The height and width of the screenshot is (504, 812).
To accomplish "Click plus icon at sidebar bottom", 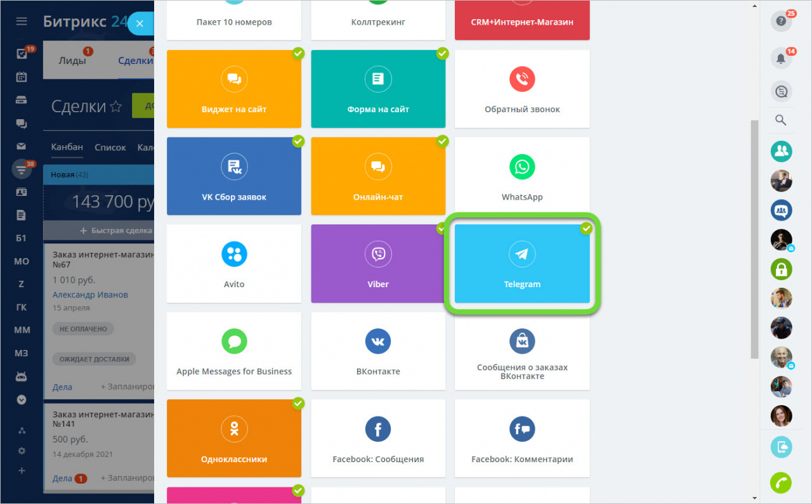I will click(22, 470).
